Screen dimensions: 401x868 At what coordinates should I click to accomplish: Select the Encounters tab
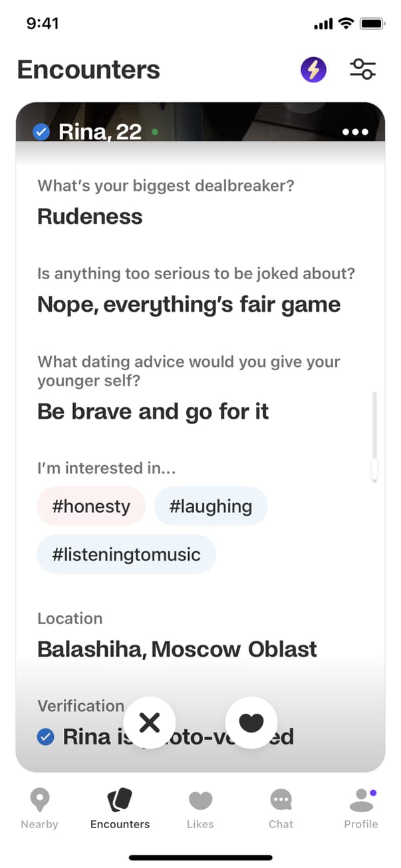tap(120, 808)
